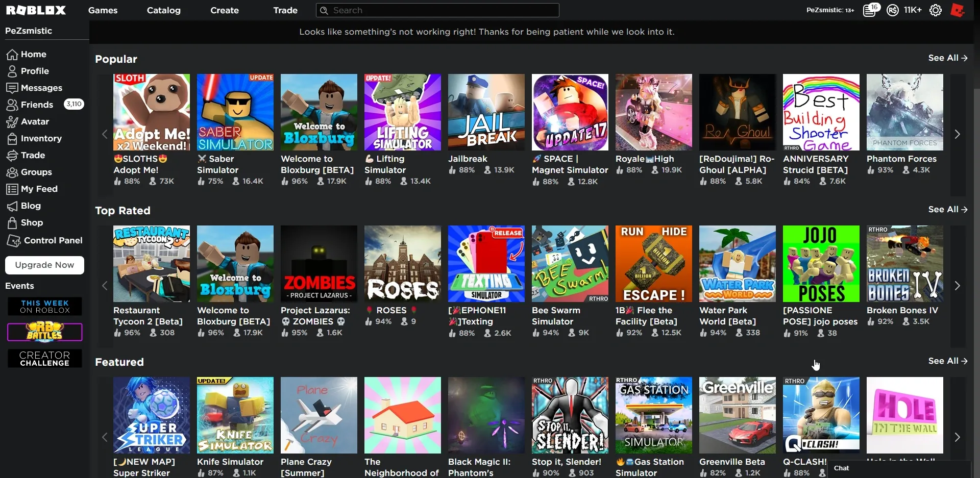
Task: Show next Featured games with right arrow
Action: pyautogui.click(x=958, y=437)
